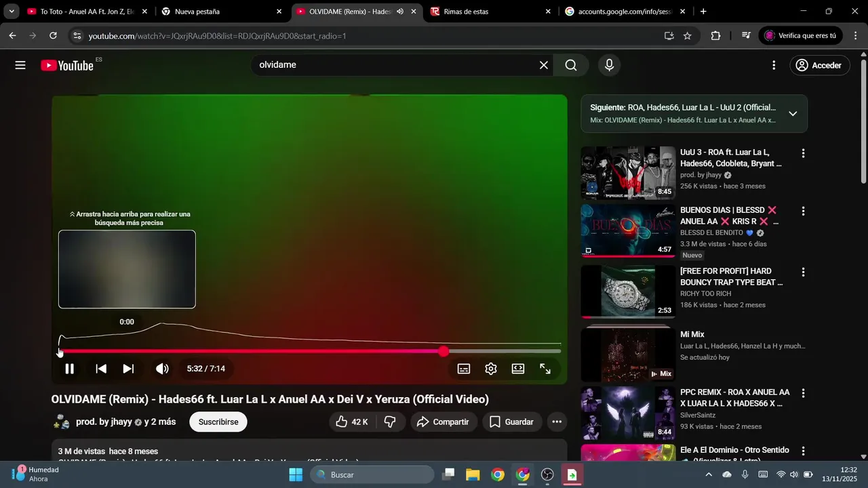
Task: Save video with Guardar button
Action: click(x=512, y=422)
